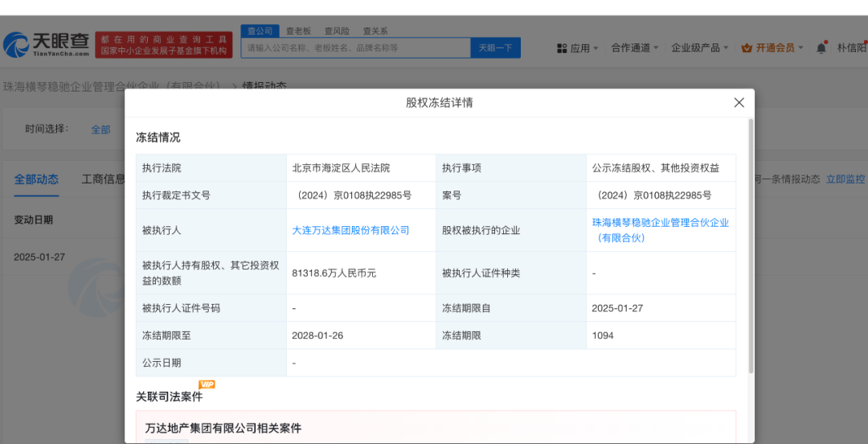Click the red 商业查询工具 banner

tap(164, 45)
